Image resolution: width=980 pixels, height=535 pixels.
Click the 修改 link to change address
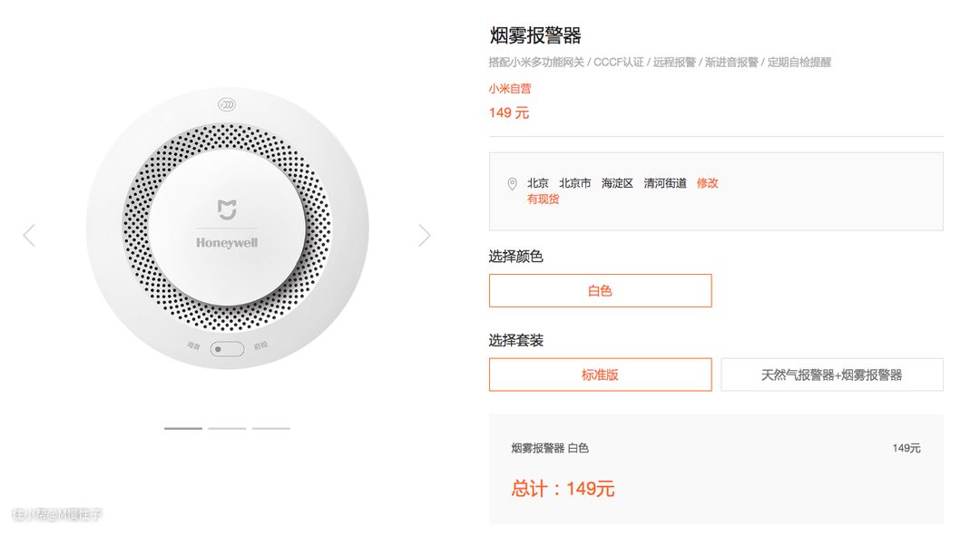coord(707,183)
